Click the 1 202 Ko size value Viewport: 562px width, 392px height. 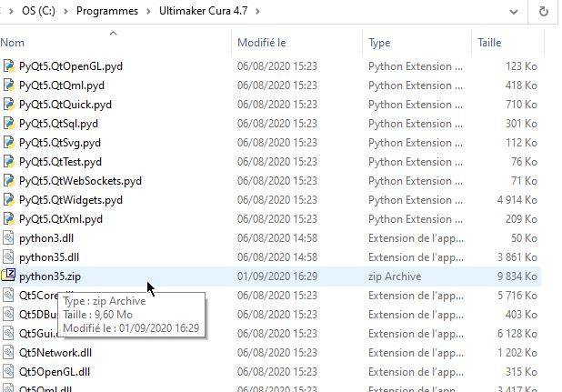point(517,353)
